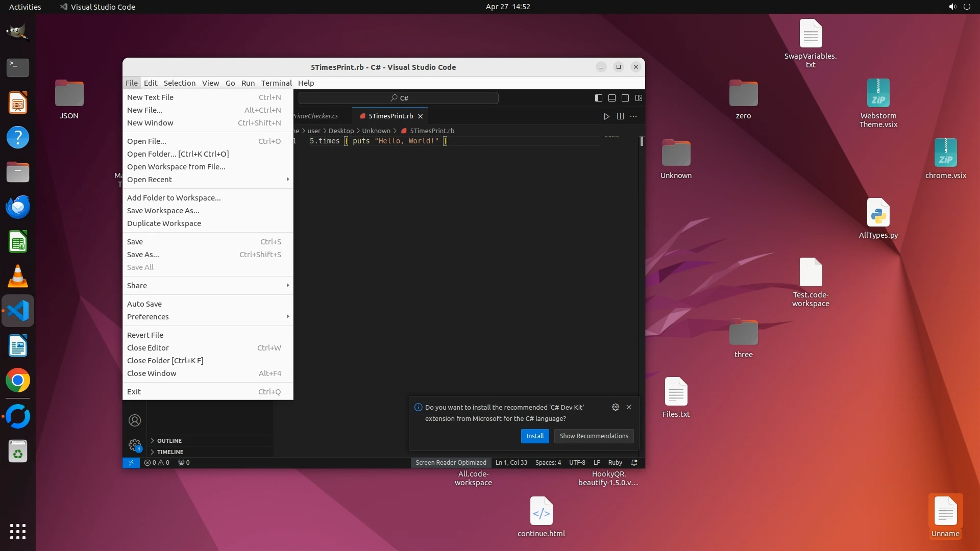Click the C# command center search box

(399, 98)
